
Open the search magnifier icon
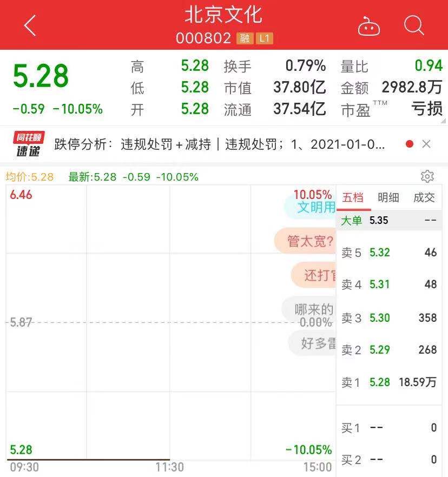414,25
